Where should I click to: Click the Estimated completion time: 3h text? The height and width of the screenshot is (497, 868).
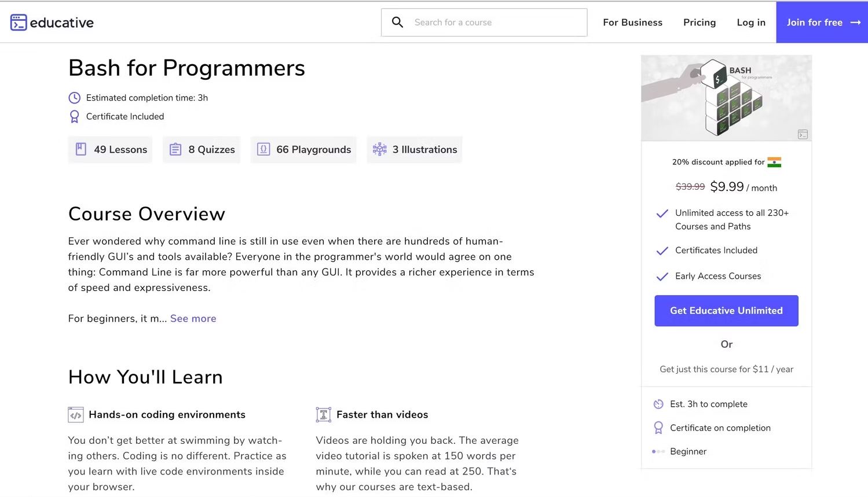tap(147, 98)
